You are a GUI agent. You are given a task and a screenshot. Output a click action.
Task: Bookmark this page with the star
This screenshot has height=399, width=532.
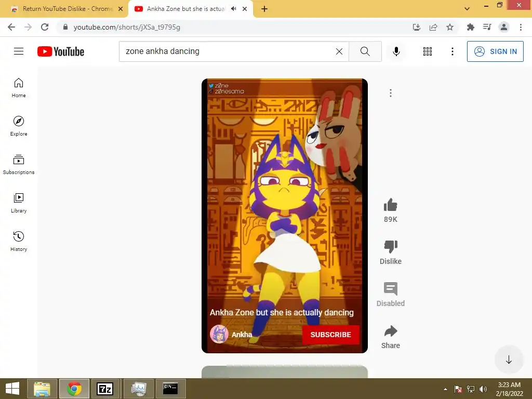450,27
